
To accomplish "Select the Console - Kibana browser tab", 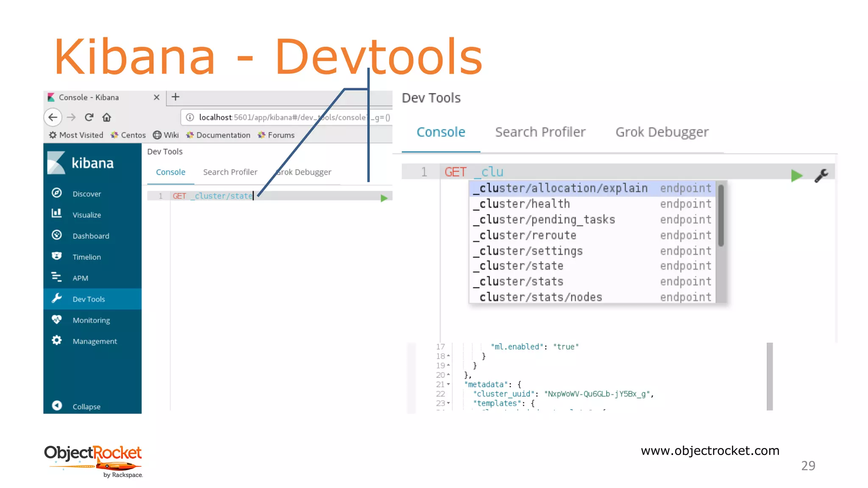I will pos(104,97).
